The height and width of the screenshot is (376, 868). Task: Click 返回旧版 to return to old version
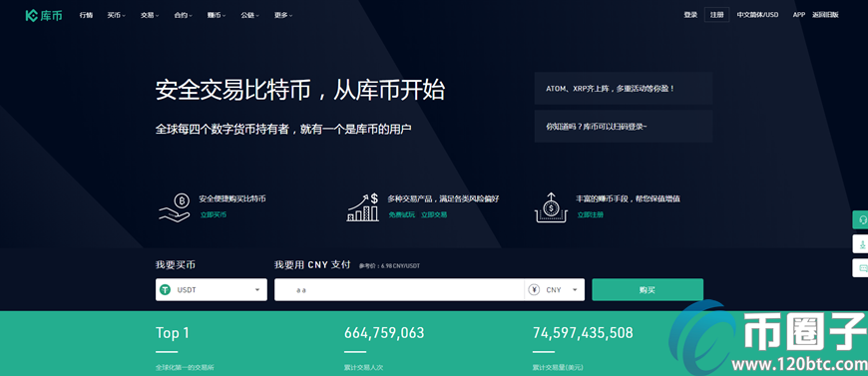click(x=825, y=15)
